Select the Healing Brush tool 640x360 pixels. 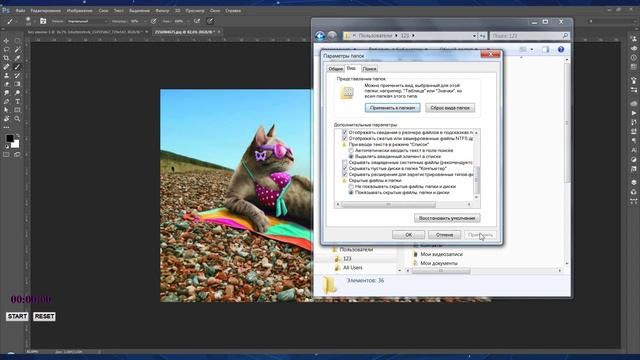coord(6,67)
